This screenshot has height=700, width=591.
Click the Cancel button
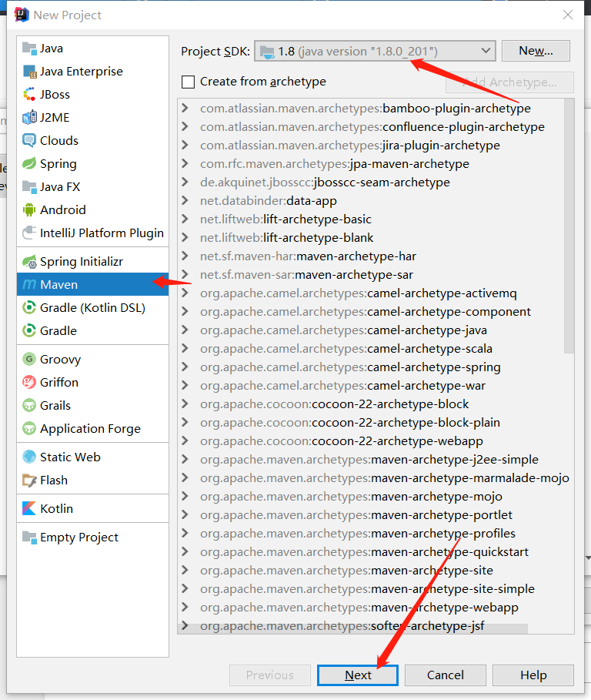(445, 675)
